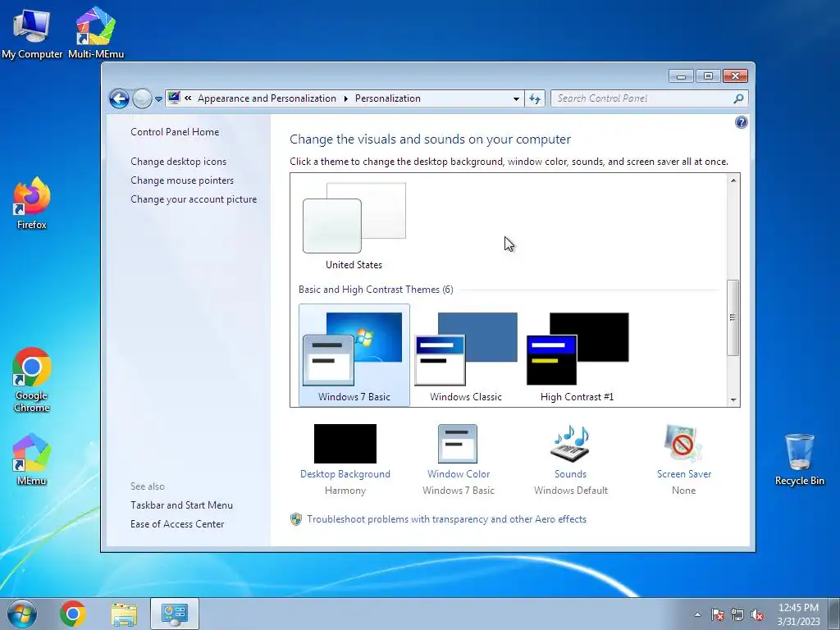The image size is (840, 630).
Task: Select the Recycle Bin icon
Action: 799,459
